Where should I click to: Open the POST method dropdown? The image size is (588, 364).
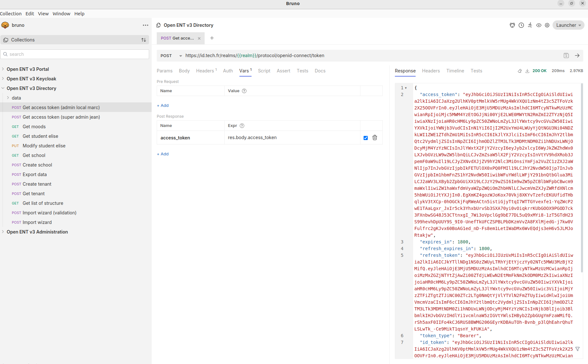171,56
